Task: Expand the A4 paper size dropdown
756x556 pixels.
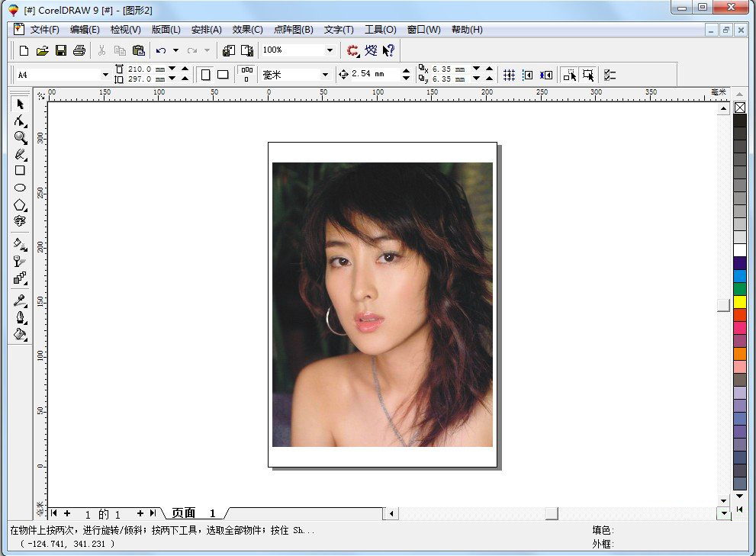Action: pyautogui.click(x=105, y=75)
